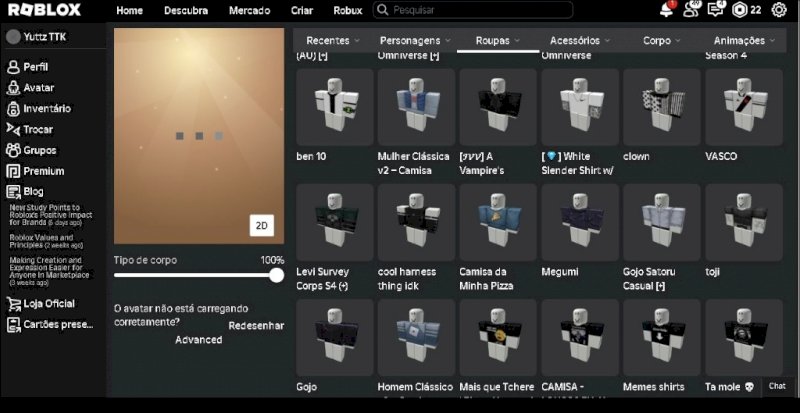This screenshot has width=800, height=413.
Task: Expand the Personagens dropdown
Action: 415,41
